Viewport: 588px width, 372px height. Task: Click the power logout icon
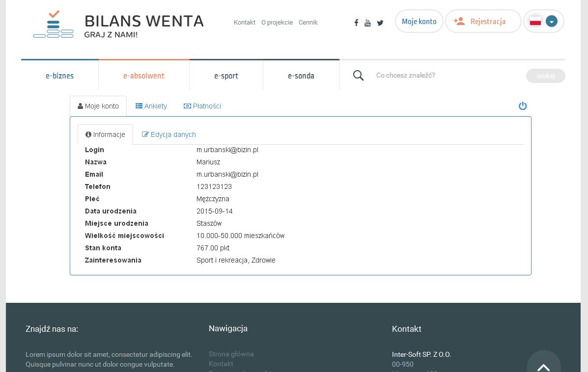tap(523, 106)
